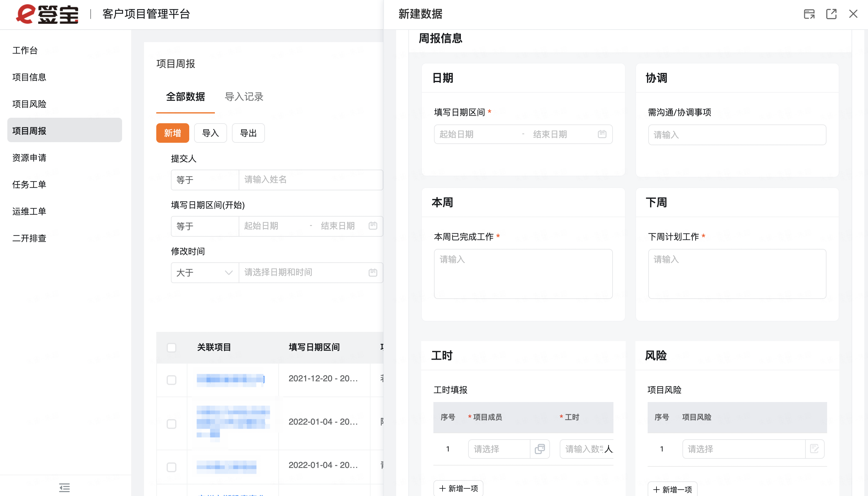Screen dimensions: 868x496
Task: Check the first 2022-01-04 row
Action: coord(172,424)
